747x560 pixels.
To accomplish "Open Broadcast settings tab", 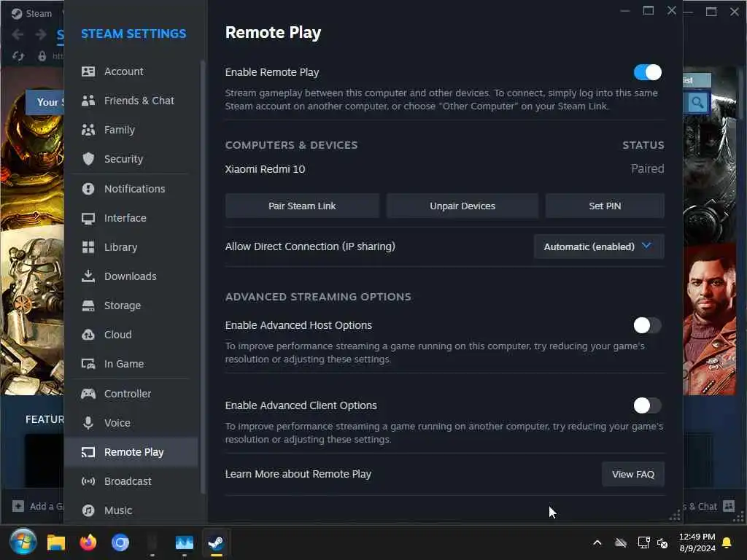I will tap(131, 481).
